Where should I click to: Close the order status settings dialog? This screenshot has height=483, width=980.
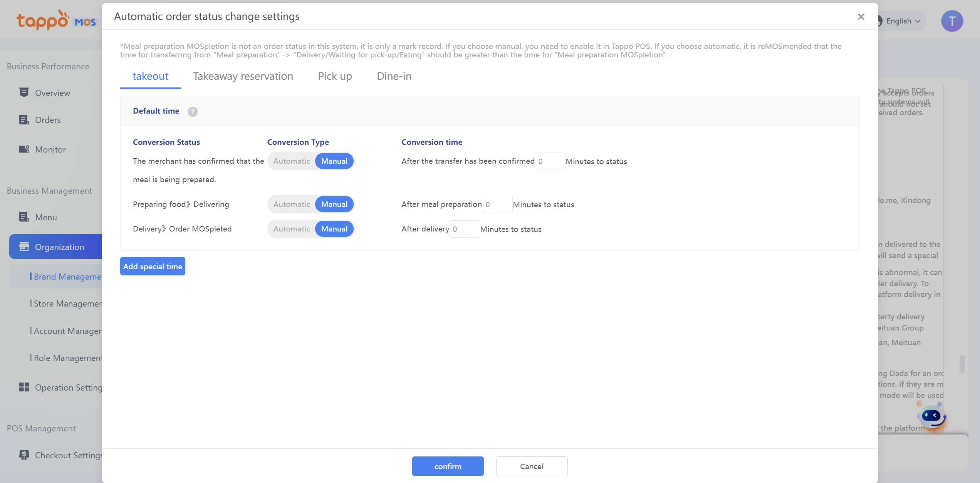pyautogui.click(x=861, y=17)
